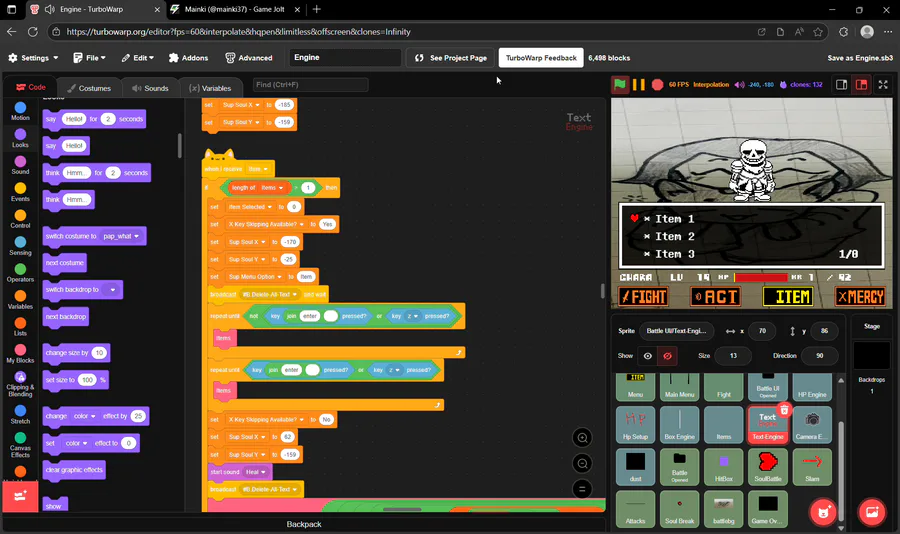Viewport: 900px width, 534px height.
Task: Open color dropdown on change effect block
Action: point(84,416)
